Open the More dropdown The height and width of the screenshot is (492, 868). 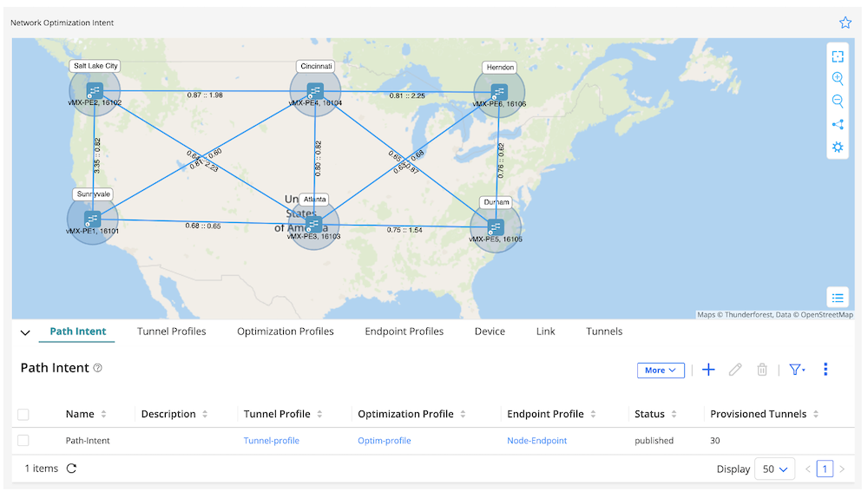pyautogui.click(x=661, y=371)
